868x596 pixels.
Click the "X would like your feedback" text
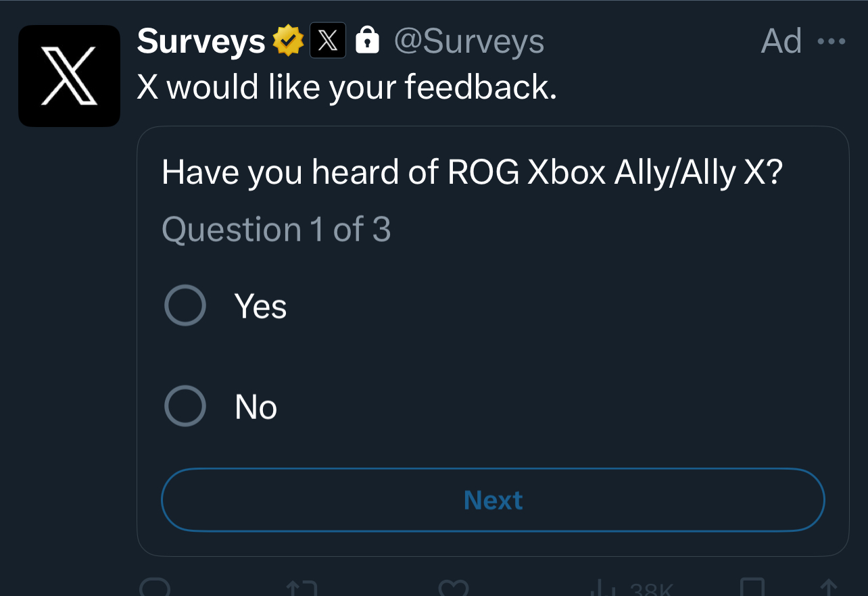[x=347, y=86]
